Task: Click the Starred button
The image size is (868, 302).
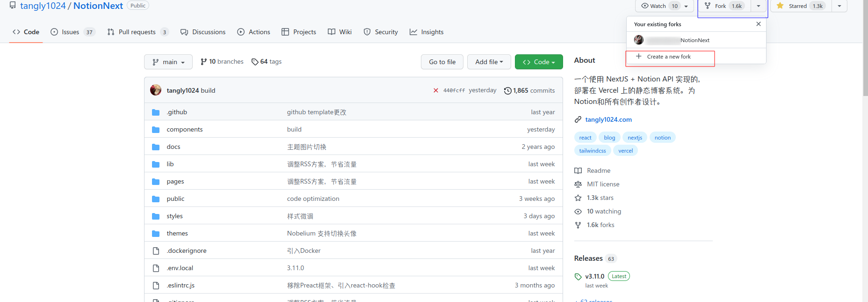Action: click(x=801, y=6)
